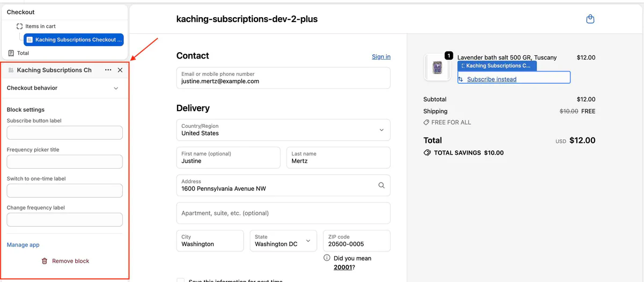Click the discount tag icon by FREE FOR ALL
The height and width of the screenshot is (282, 644).
pos(426,122)
